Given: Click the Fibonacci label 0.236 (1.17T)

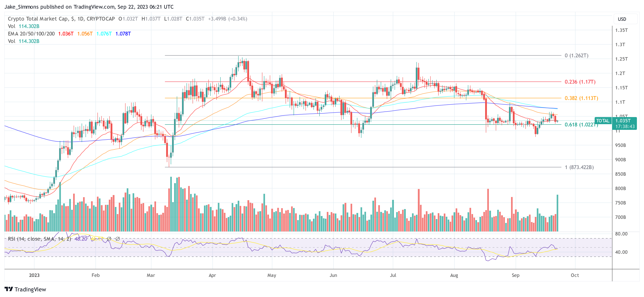Looking at the screenshot, I should [580, 82].
